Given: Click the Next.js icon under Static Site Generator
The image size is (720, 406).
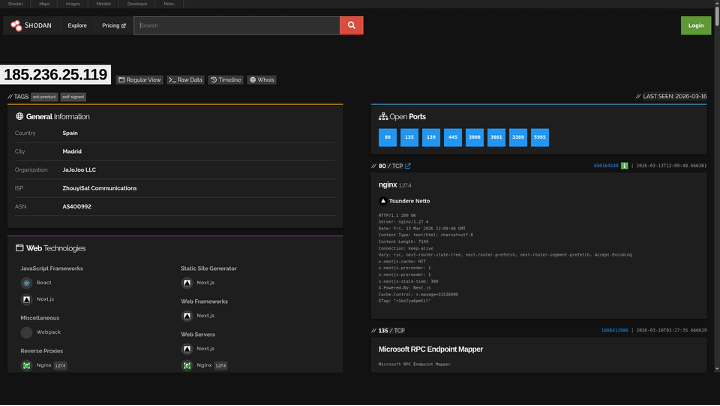Looking at the screenshot, I should point(187,283).
